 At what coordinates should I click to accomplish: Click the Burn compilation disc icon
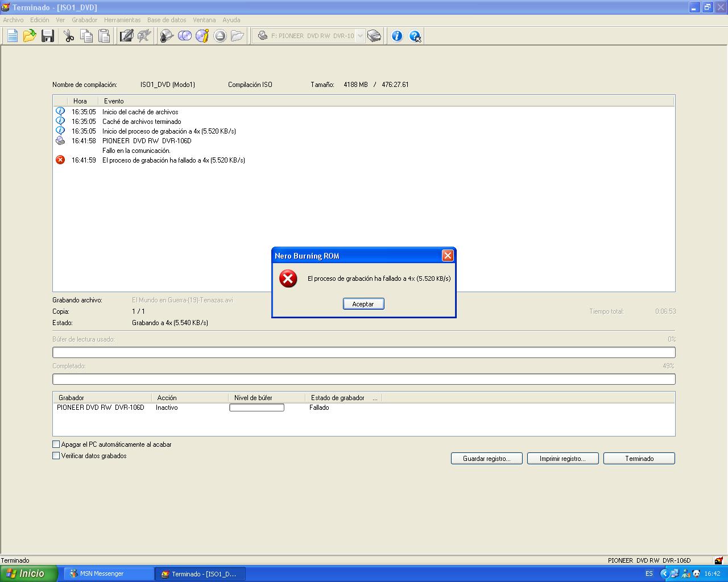pyautogui.click(x=167, y=36)
